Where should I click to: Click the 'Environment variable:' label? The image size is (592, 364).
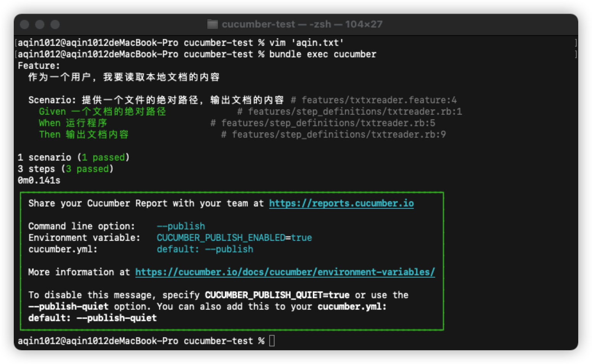click(85, 238)
